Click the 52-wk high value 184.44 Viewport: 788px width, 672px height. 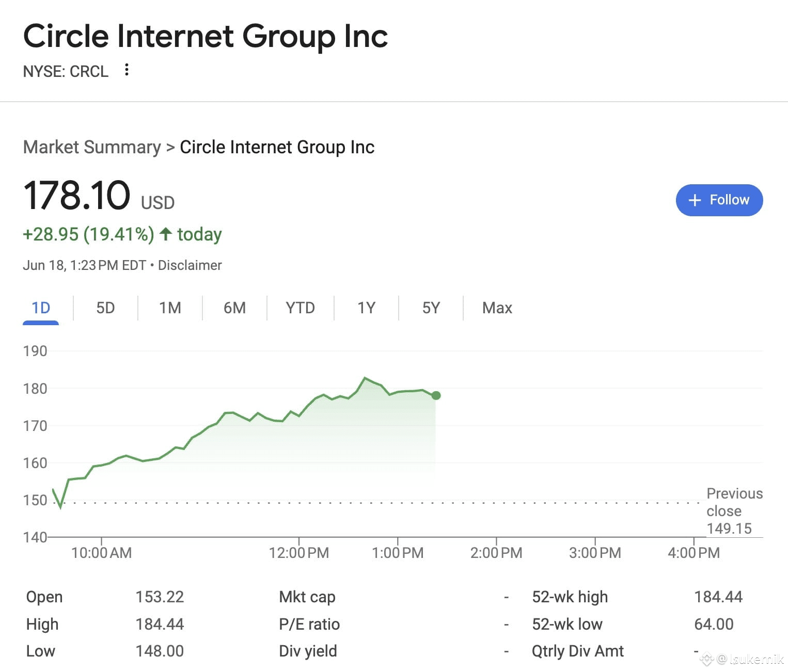pyautogui.click(x=718, y=597)
